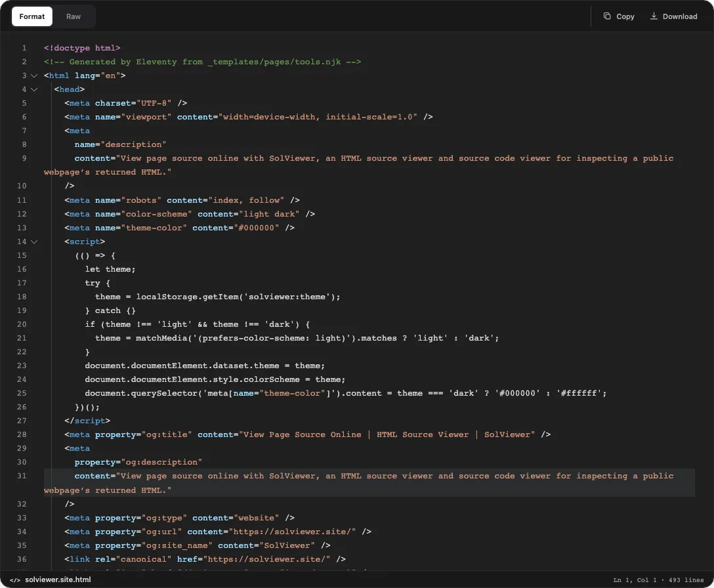Viewport: 714px width, 588px height.
Task: Click the color-scheme meta tag line
Action: 190,214
